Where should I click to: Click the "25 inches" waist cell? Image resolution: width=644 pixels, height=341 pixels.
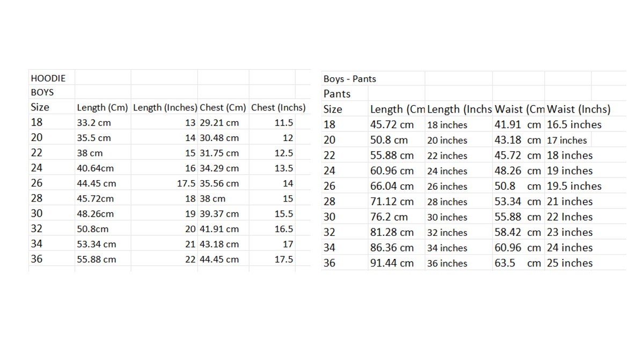569,263
